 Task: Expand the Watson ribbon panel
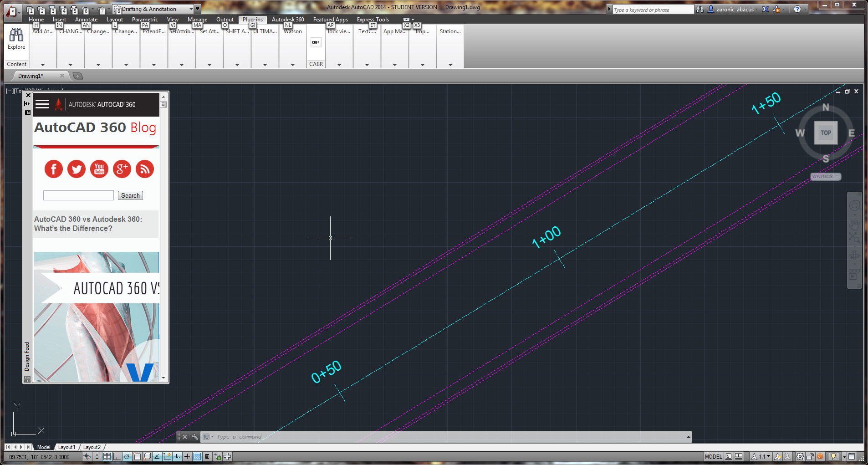coord(293,65)
